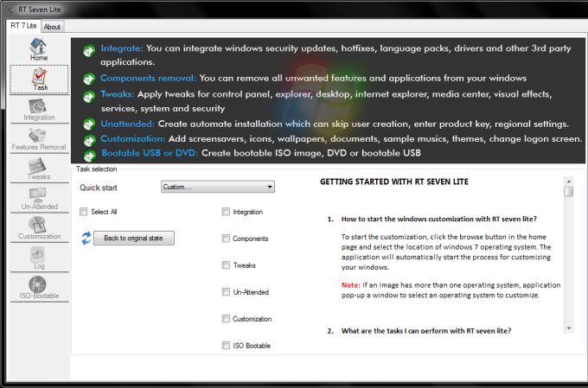Click green arrow icon beside Unattended
588x388 pixels.
(89, 124)
